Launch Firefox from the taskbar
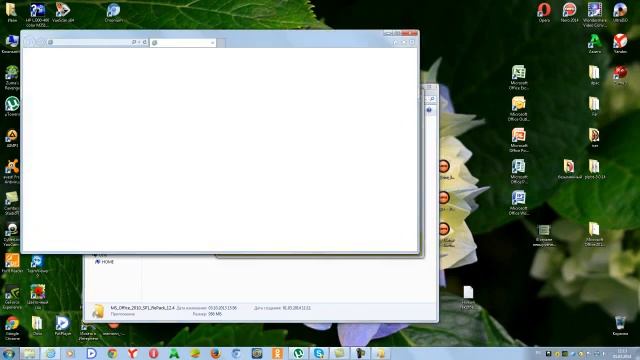The width and height of the screenshot is (640, 360). 216,353
